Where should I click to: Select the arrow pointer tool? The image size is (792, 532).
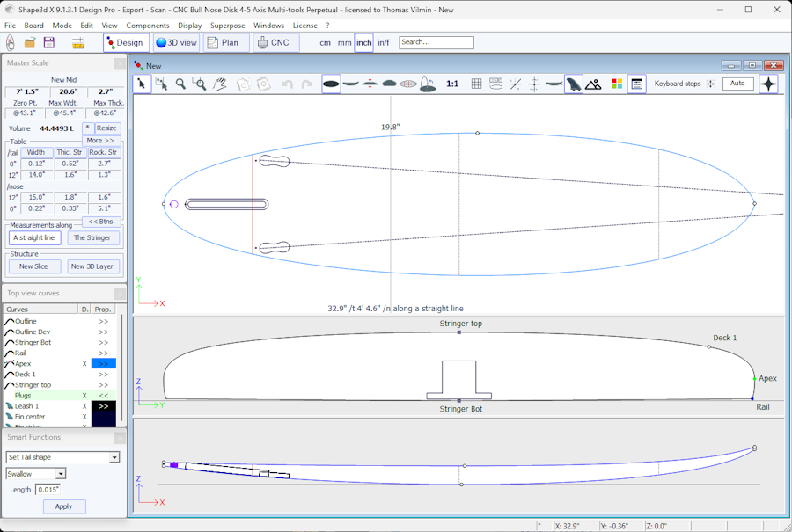tap(143, 84)
